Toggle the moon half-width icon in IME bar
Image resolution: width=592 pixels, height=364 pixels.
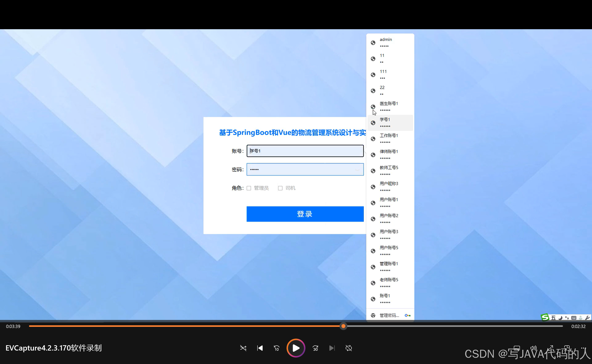561,318
